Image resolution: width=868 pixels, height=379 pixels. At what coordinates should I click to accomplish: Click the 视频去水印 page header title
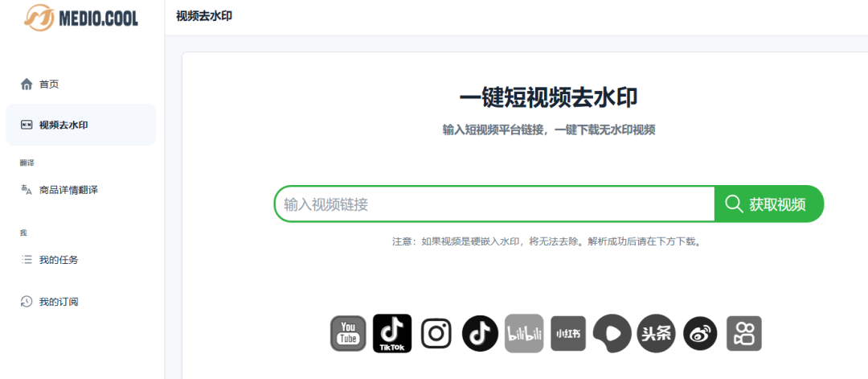pos(204,16)
